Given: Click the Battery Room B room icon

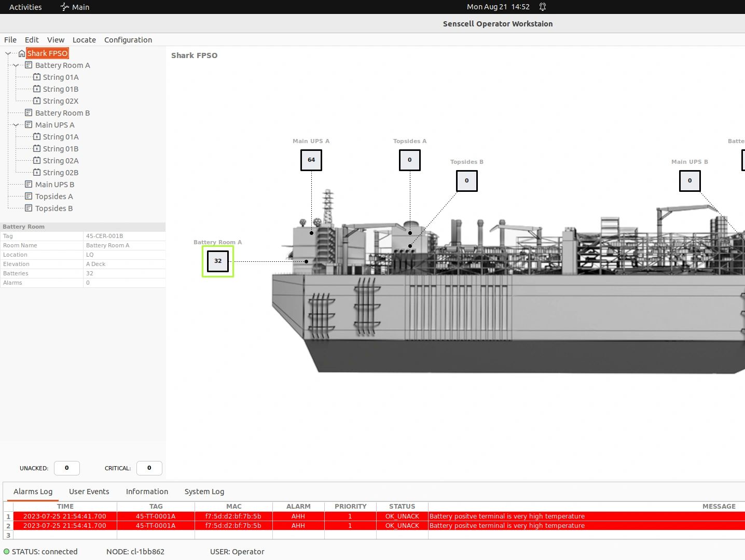Looking at the screenshot, I should click(x=29, y=113).
